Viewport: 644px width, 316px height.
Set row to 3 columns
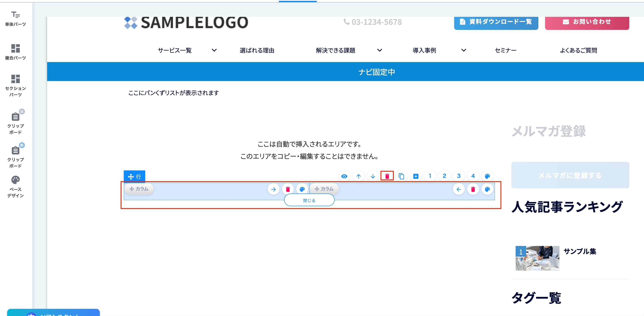click(459, 176)
